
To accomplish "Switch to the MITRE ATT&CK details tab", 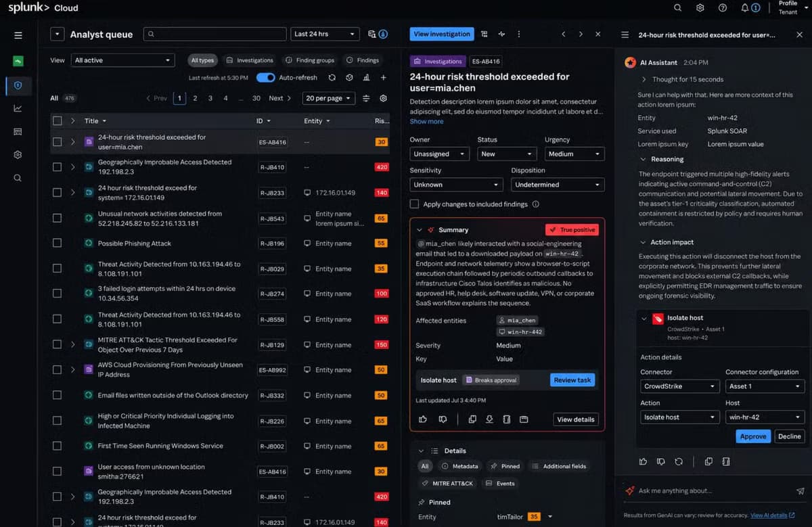I will (448, 484).
